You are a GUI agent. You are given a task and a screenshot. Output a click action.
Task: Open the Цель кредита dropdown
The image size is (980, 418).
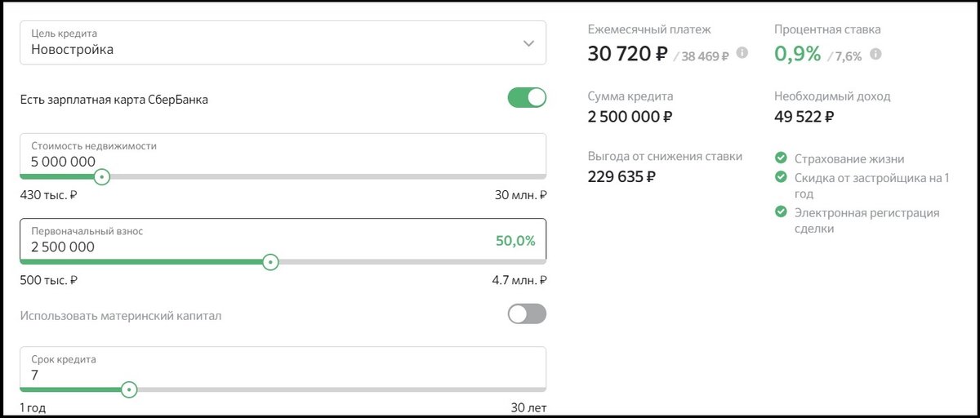click(x=283, y=42)
